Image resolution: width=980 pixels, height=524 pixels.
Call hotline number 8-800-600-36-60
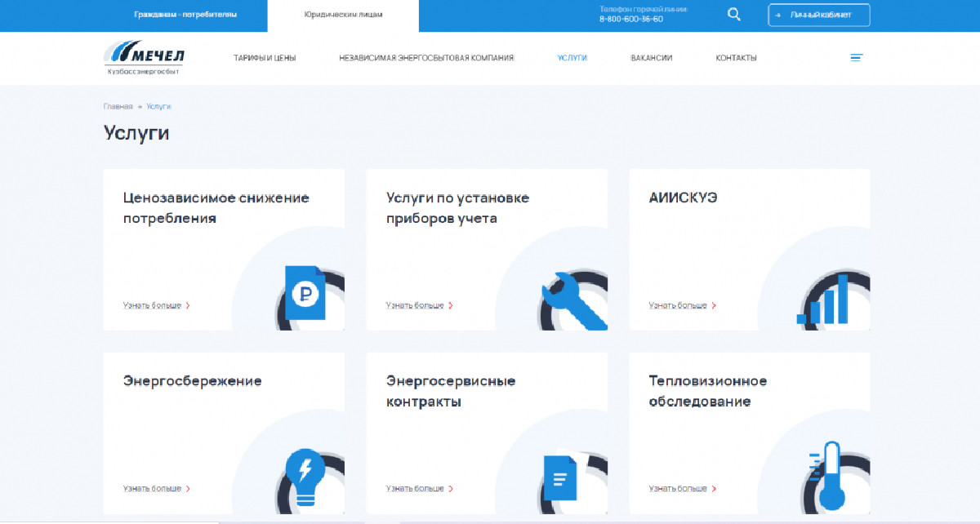click(631, 19)
